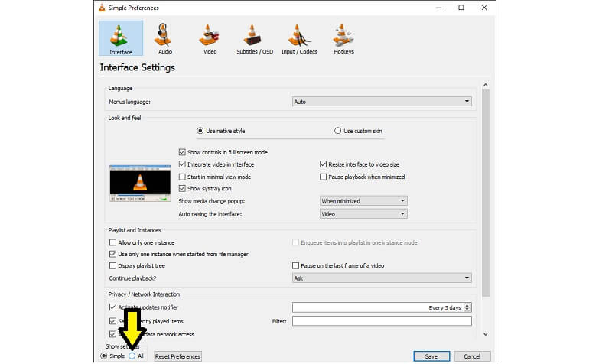Uncheck Show controls in full screen mode
This screenshot has height=364, width=612.
click(x=182, y=152)
